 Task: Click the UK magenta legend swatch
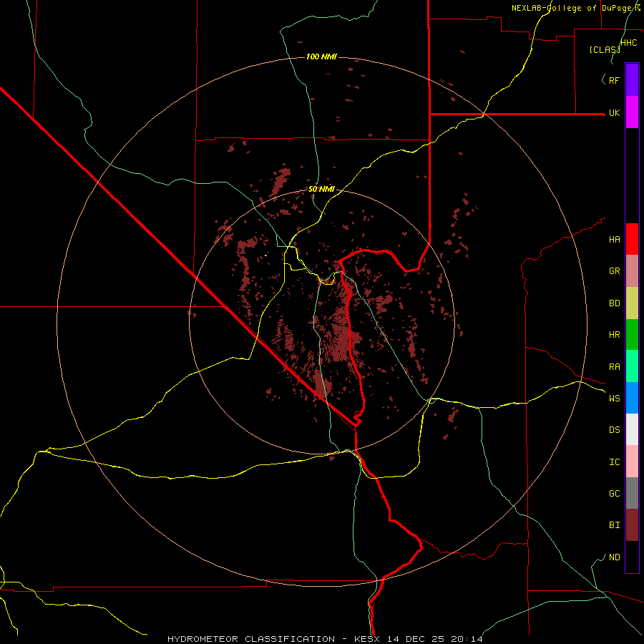click(632, 112)
